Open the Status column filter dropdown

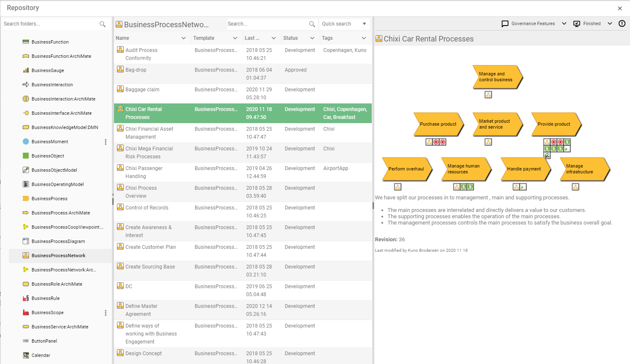312,38
